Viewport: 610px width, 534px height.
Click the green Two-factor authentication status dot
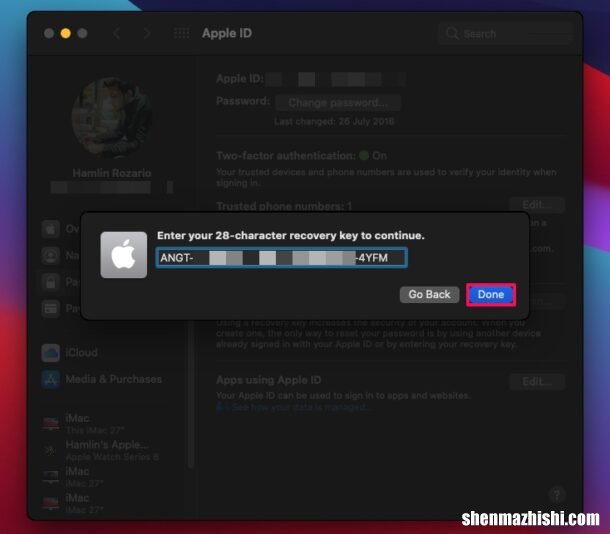(364, 156)
